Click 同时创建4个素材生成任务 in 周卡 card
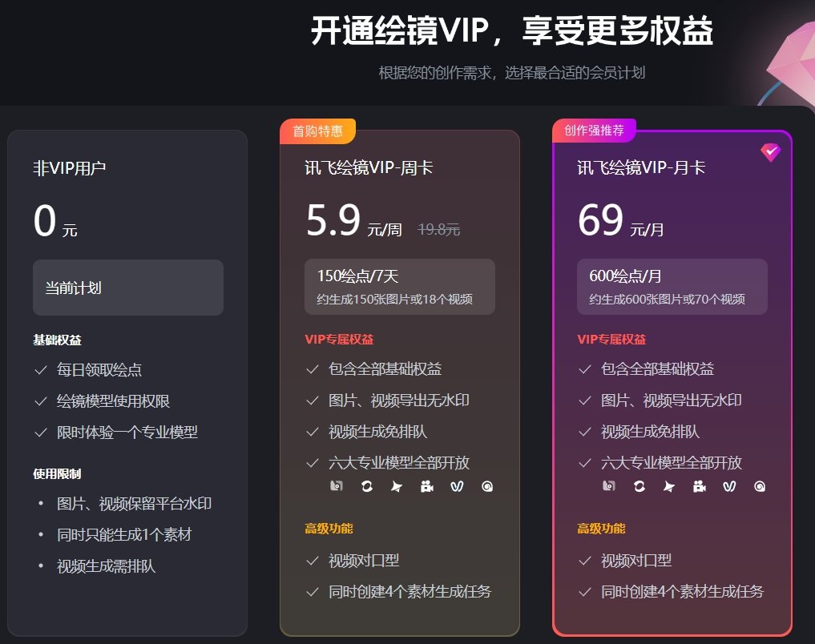This screenshot has width=815, height=644. pos(410,591)
